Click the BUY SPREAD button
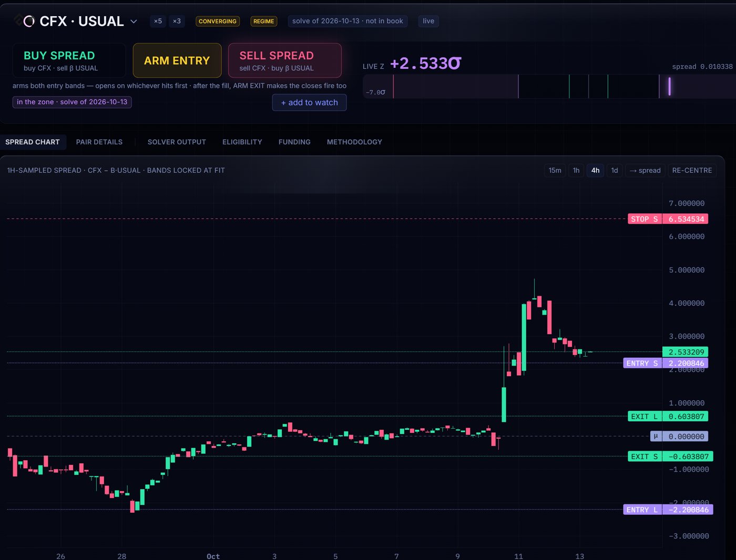This screenshot has height=560, width=736. [x=69, y=60]
